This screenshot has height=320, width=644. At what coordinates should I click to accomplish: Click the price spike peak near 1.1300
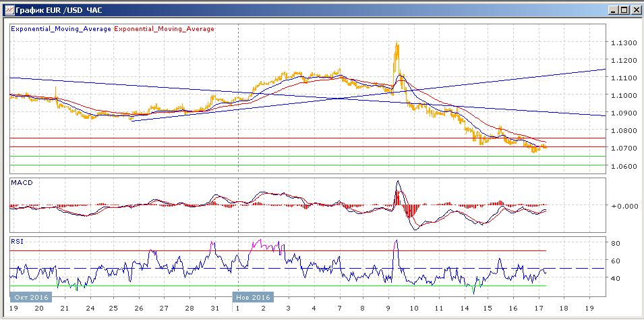pyautogui.click(x=397, y=44)
